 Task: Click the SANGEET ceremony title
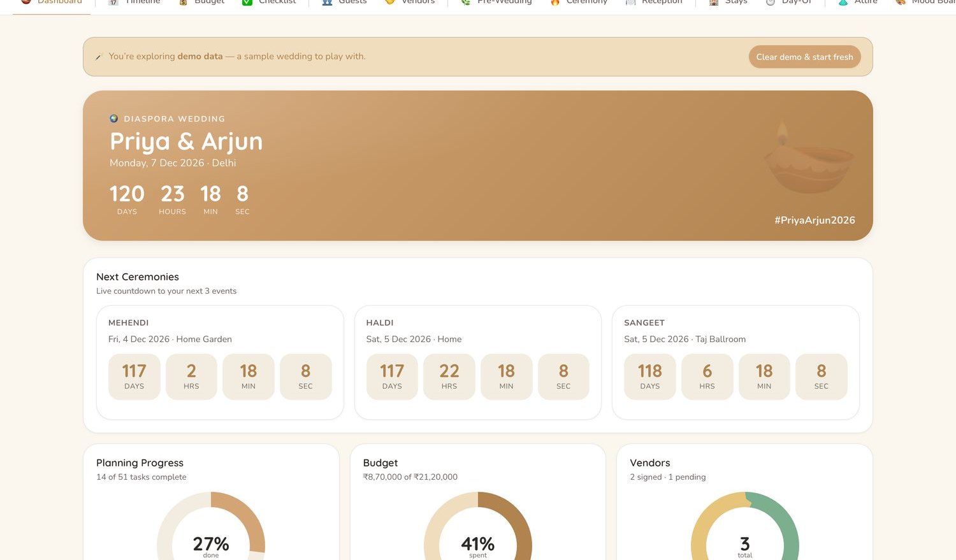pyautogui.click(x=644, y=323)
